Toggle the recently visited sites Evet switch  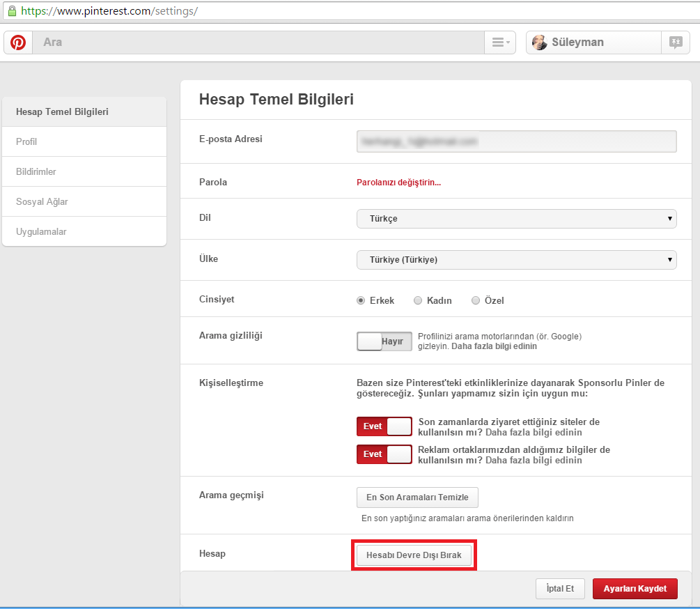tap(384, 426)
